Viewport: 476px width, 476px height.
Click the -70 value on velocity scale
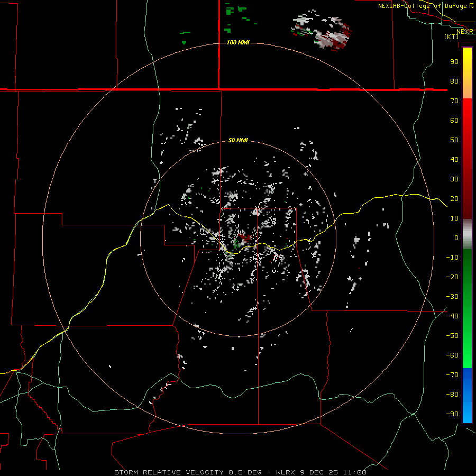click(452, 375)
